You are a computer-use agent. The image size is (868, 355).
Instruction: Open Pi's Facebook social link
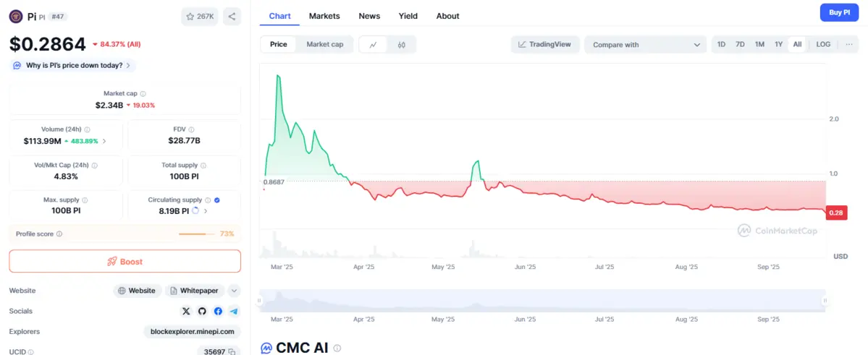click(218, 311)
